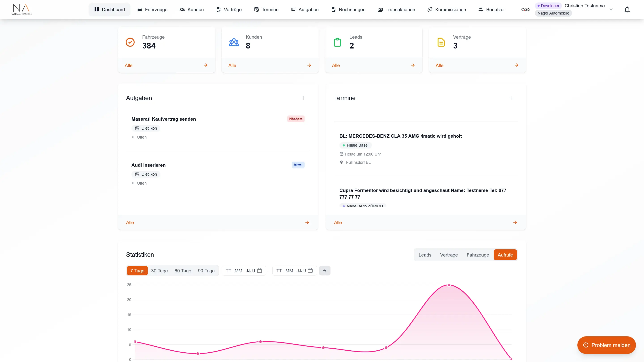The height and width of the screenshot is (362, 644).
Task: Select the Aufrufe statistics tab
Action: click(505, 255)
